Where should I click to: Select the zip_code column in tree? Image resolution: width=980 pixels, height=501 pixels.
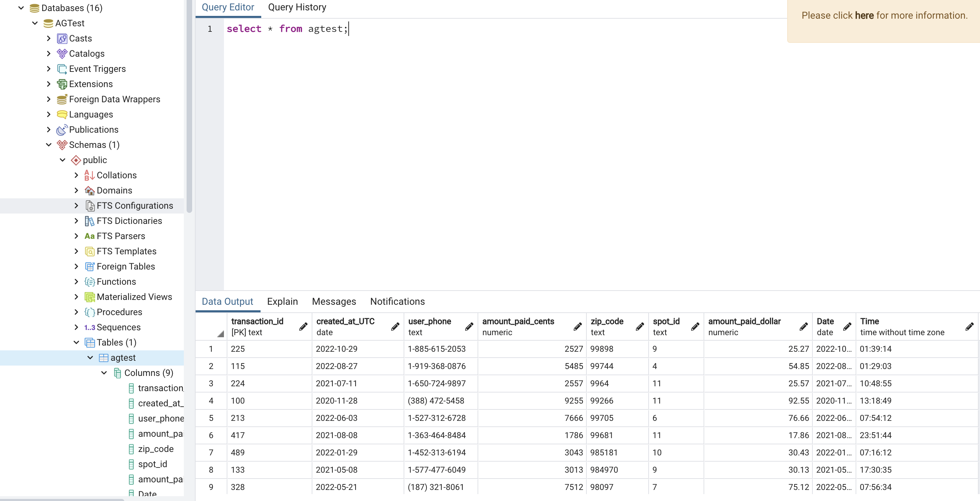click(156, 449)
